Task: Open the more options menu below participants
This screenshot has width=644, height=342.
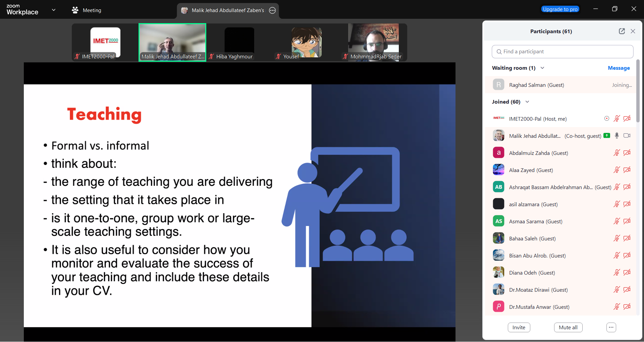Action: tap(611, 327)
